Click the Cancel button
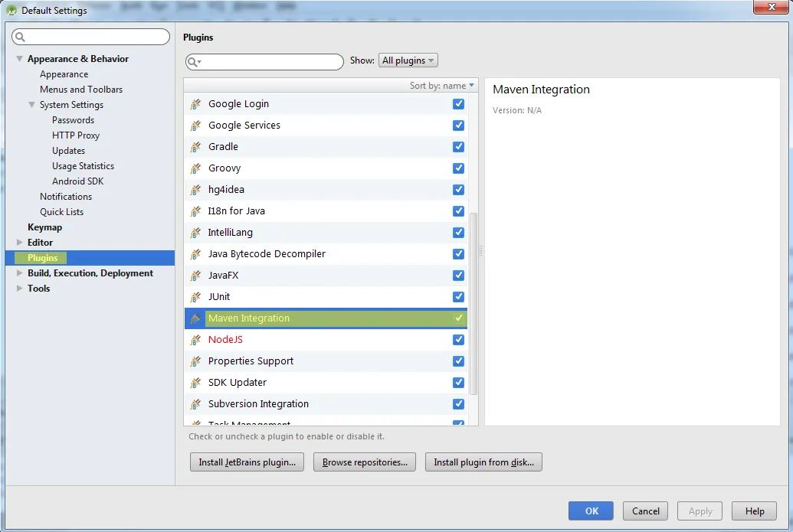The height and width of the screenshot is (532, 793). (645, 511)
